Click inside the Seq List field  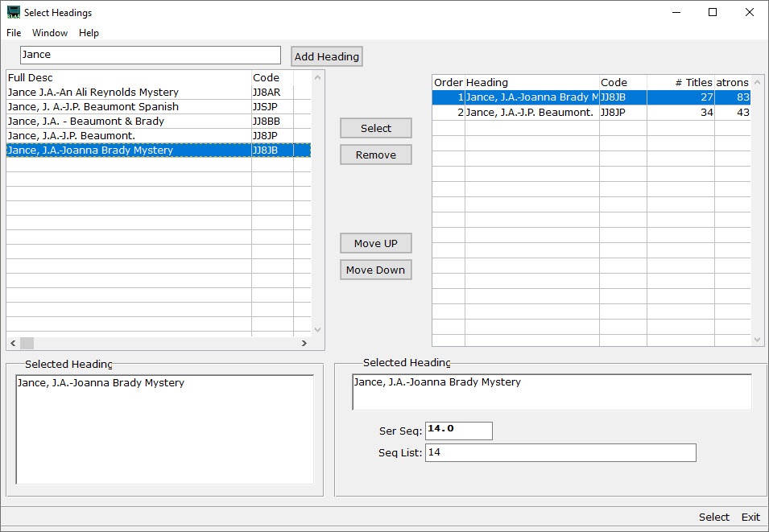(560, 452)
